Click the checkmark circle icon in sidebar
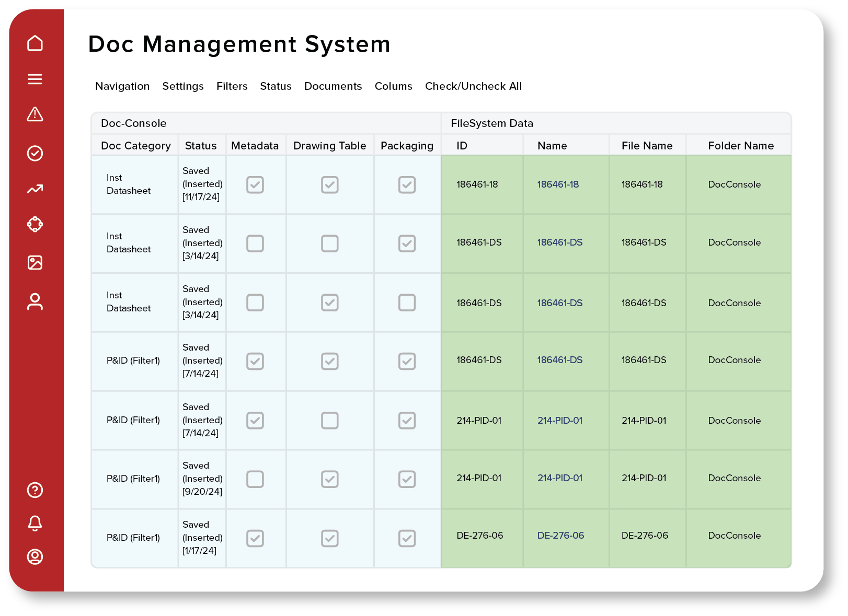This screenshot has height=616, width=848. pos(35,153)
